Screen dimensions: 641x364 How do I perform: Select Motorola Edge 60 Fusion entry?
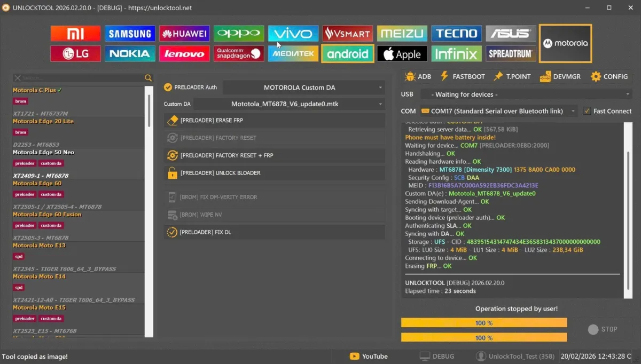(79, 226)
